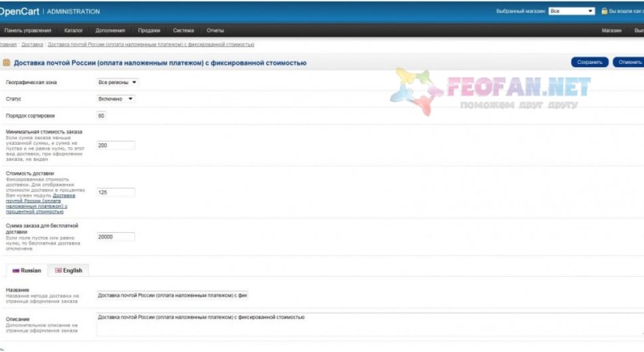The width and height of the screenshot is (644, 352).
Task: Follow the current module breadcrumb link
Action: click(151, 45)
